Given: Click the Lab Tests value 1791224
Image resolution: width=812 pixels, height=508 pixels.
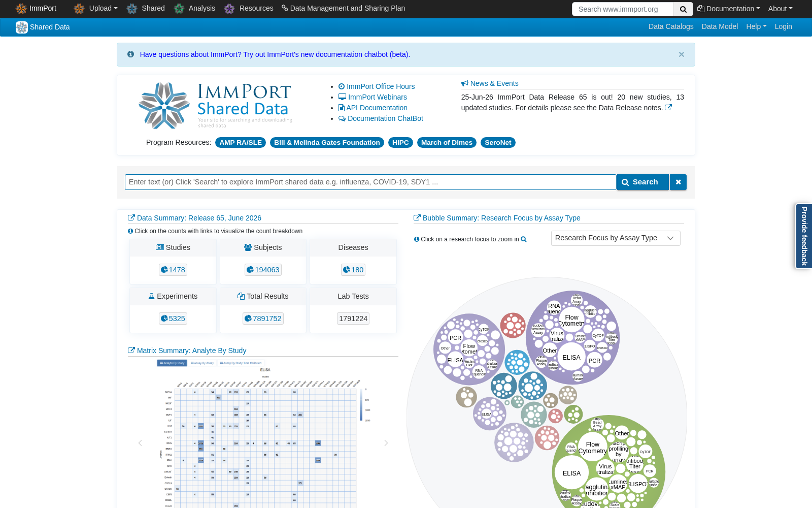Looking at the screenshot, I should [x=353, y=319].
